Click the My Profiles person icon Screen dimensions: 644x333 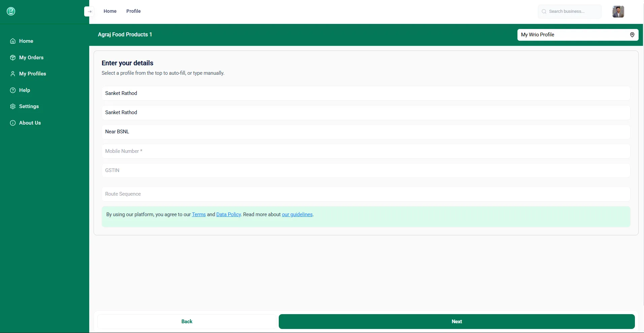[13, 74]
